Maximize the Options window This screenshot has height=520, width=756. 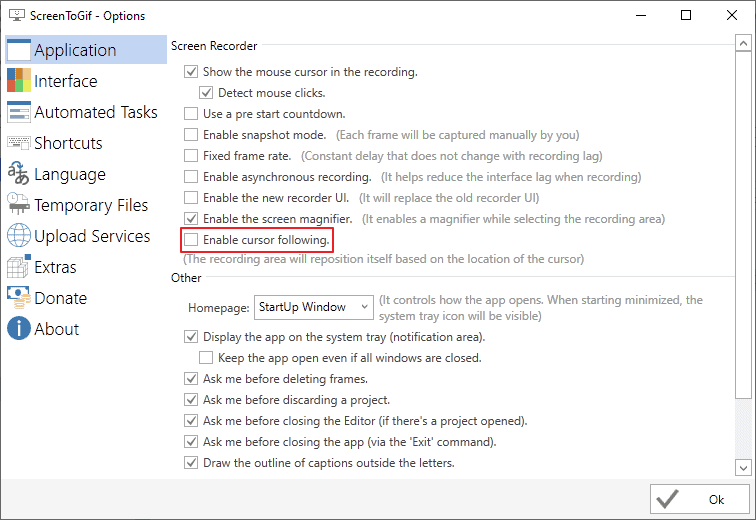(686, 15)
